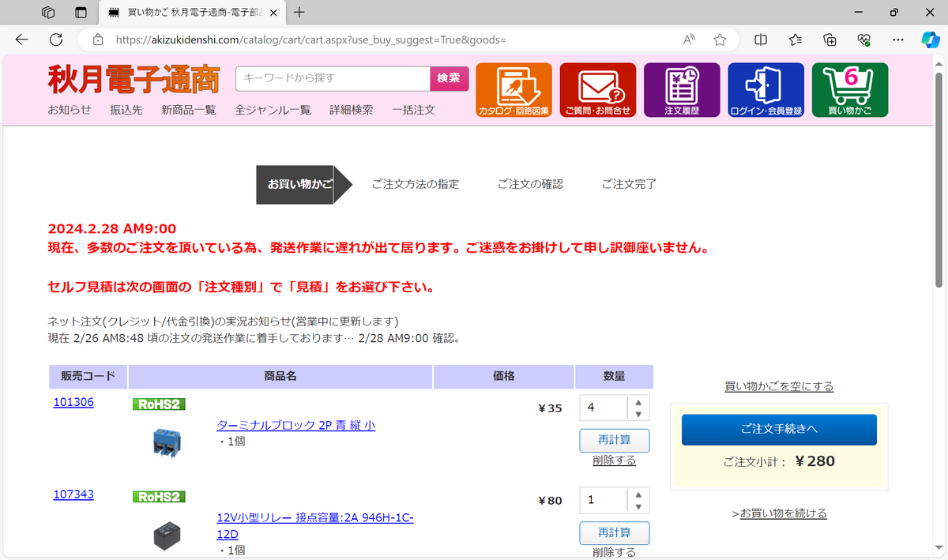Open the catalog and circuit diagrams icon
The image size is (948, 560).
(x=513, y=90)
